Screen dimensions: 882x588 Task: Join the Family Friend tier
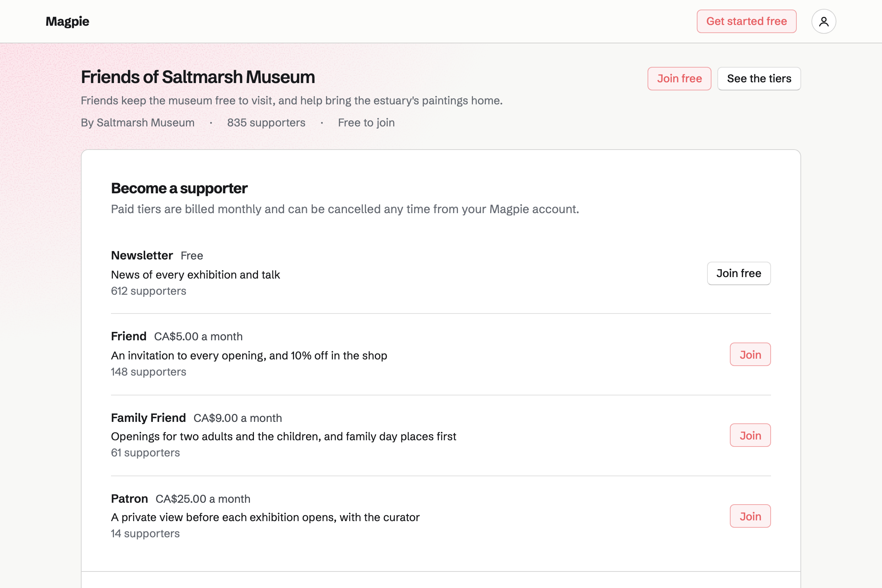pos(750,435)
